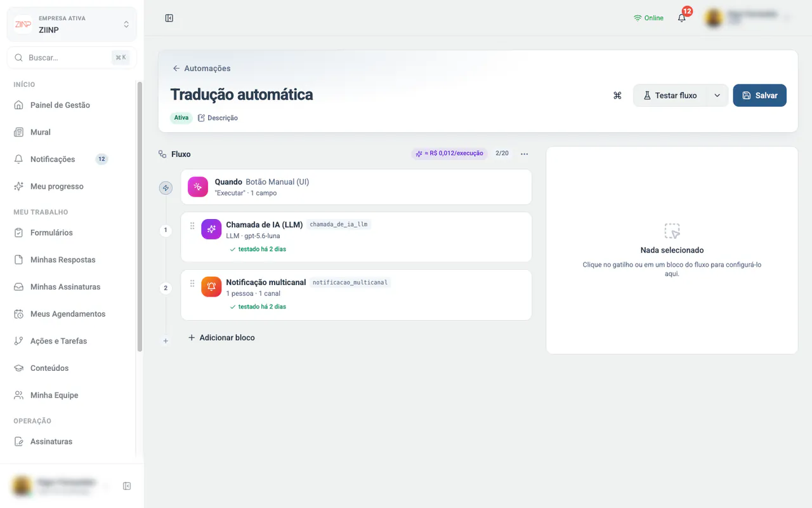Grab the drag handle of Chamada de IA block

click(192, 225)
